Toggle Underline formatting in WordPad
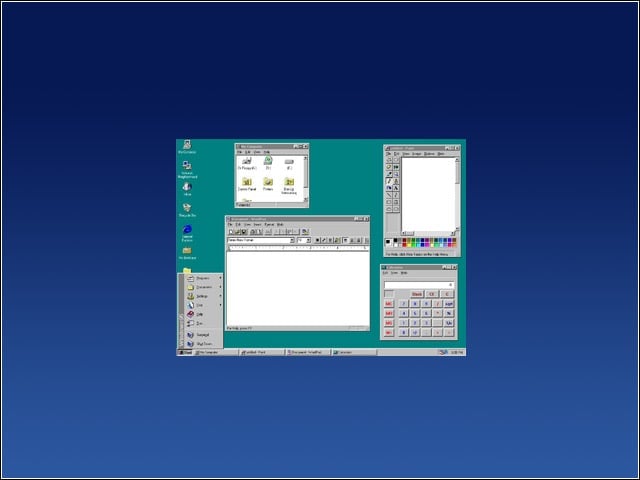Viewport: 640px width, 480px height. [x=330, y=240]
